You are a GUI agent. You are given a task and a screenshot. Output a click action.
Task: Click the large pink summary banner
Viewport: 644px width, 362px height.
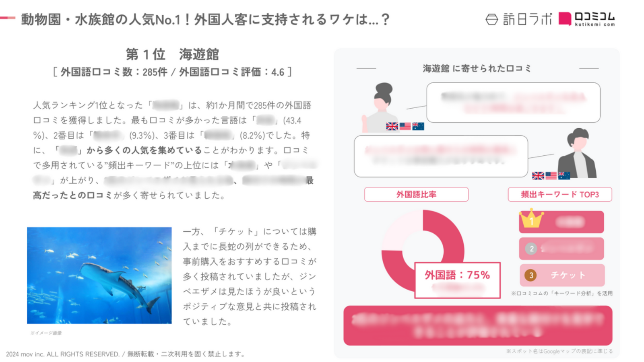(x=478, y=325)
